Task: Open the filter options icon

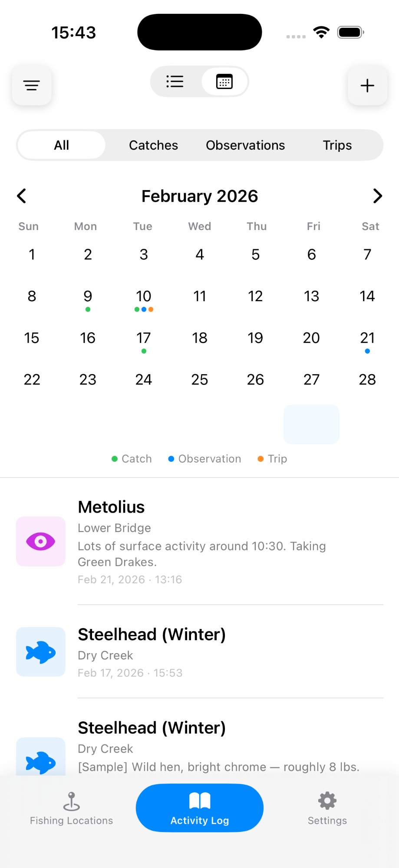Action: pos(31,85)
